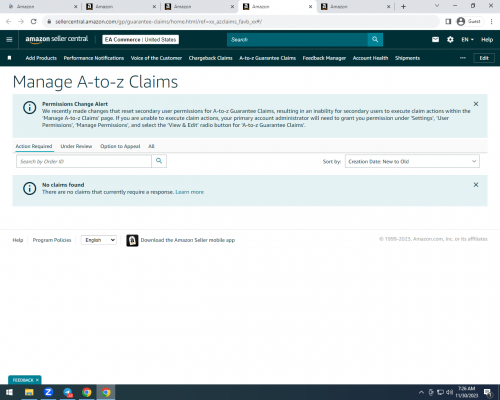Open the hamburger navigation menu

(x=9, y=39)
